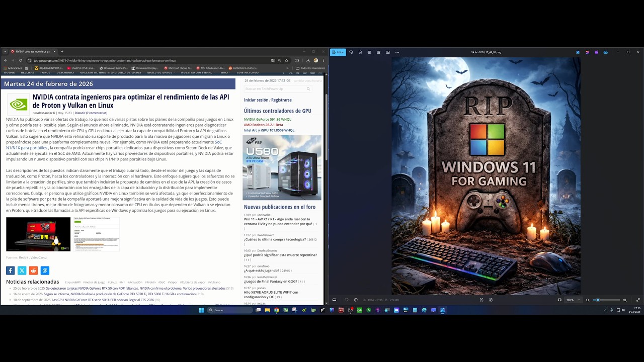Share article by email icon

[45, 270]
